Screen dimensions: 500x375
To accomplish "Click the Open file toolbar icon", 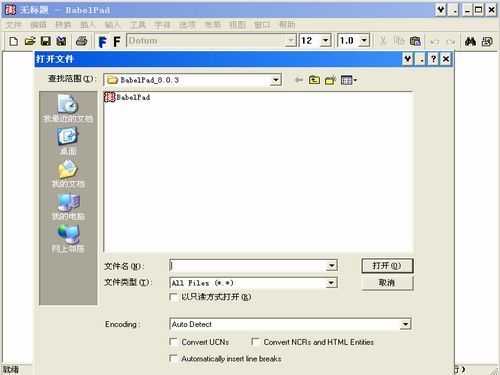I will click(x=30, y=41).
